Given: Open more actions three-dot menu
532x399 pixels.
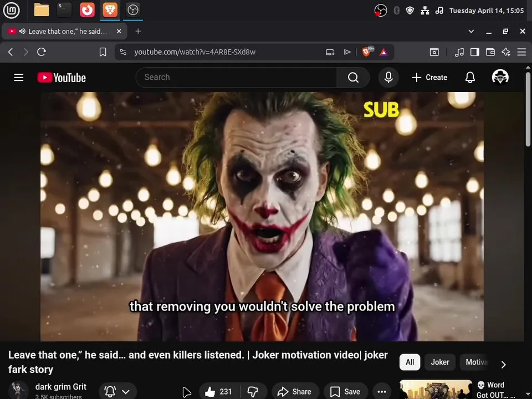Looking at the screenshot, I should click(382, 392).
